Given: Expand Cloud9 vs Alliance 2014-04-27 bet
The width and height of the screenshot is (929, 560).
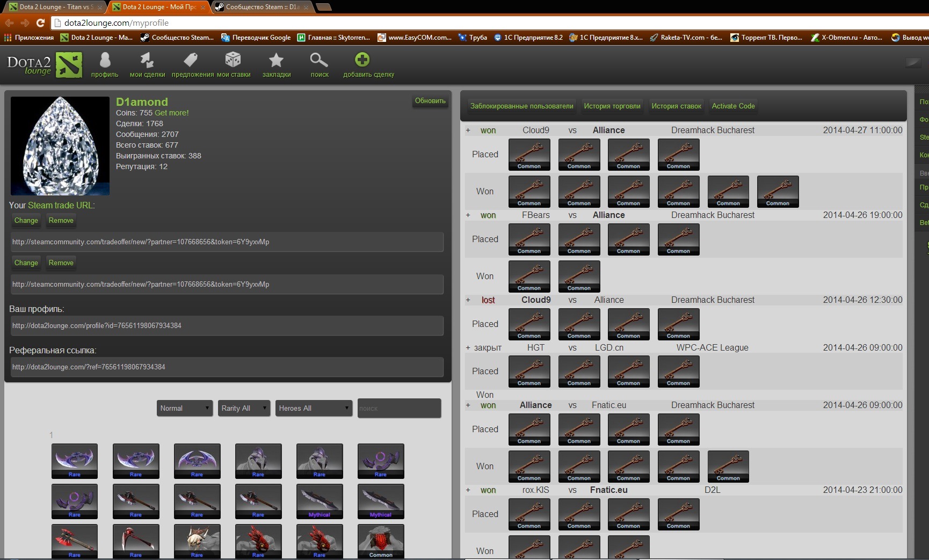Looking at the screenshot, I should 468,130.
